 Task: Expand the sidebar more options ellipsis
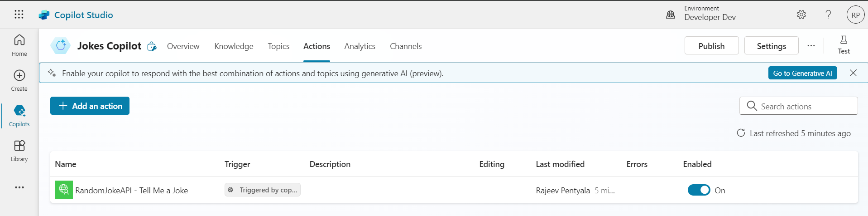tap(19, 187)
